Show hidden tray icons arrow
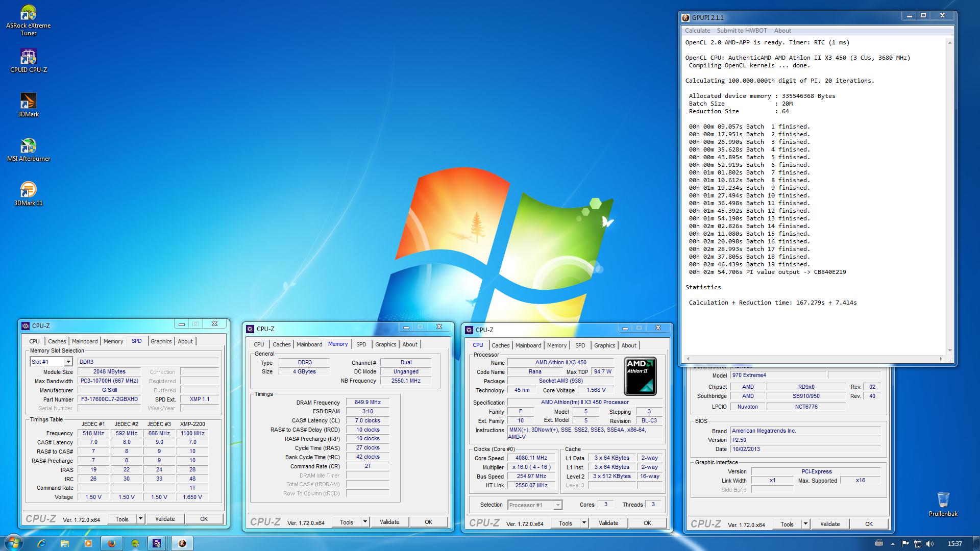The height and width of the screenshot is (551, 980). [893, 543]
